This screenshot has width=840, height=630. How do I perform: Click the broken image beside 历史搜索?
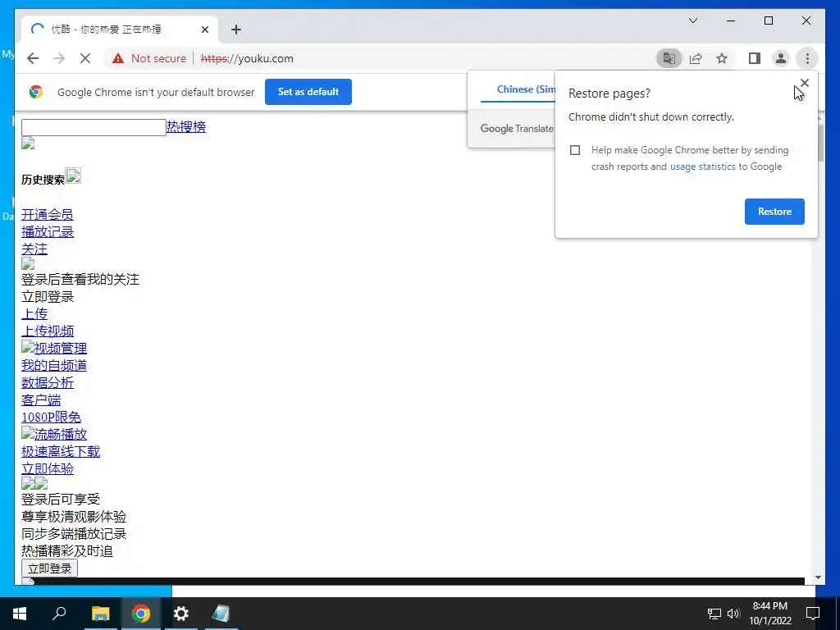tap(73, 176)
